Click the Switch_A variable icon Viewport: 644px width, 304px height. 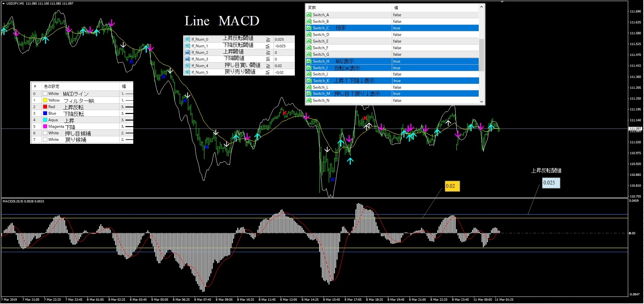(x=309, y=15)
